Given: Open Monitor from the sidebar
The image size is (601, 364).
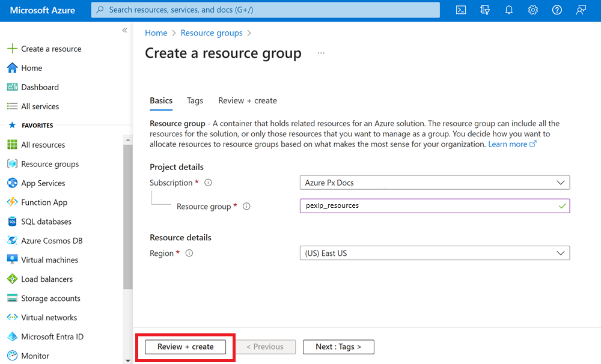Looking at the screenshot, I should [35, 356].
